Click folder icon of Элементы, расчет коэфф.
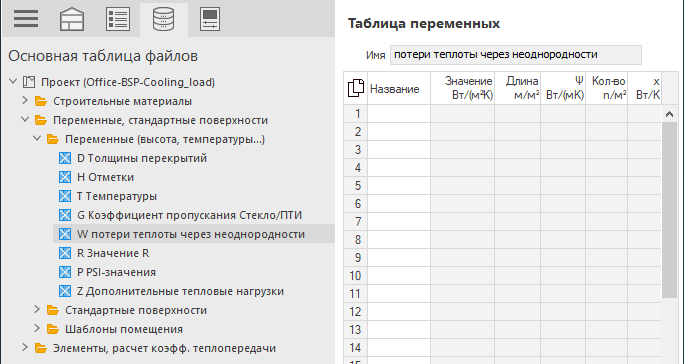Viewport: 684px width, 364px height. tap(41, 348)
